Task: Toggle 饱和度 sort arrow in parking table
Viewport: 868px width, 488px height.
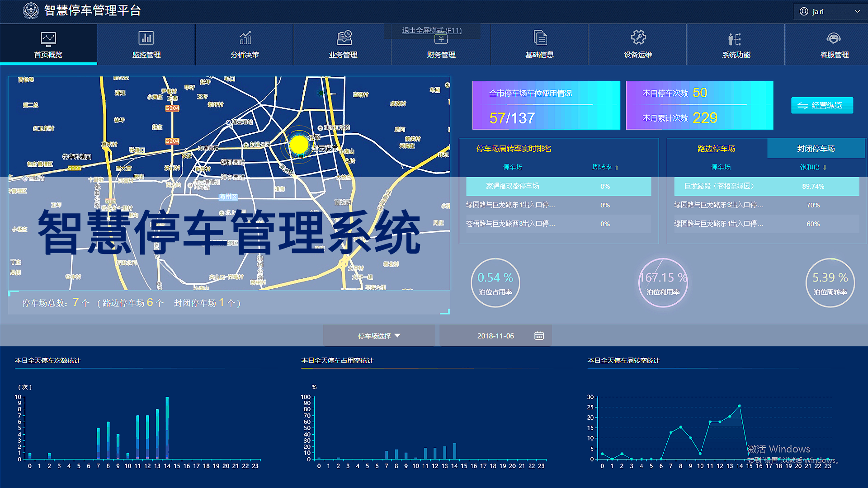Action: click(825, 168)
